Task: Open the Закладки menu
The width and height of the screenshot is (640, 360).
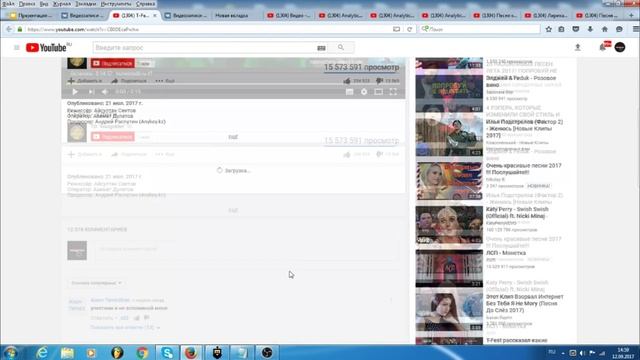Action: [86, 4]
